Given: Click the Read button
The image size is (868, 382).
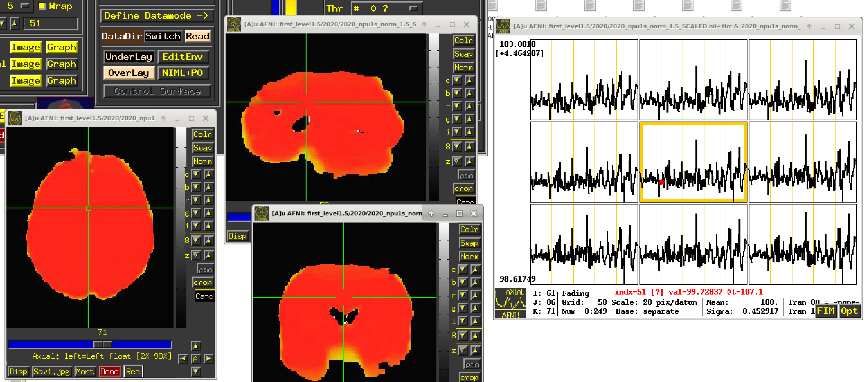Looking at the screenshot, I should point(197,36).
